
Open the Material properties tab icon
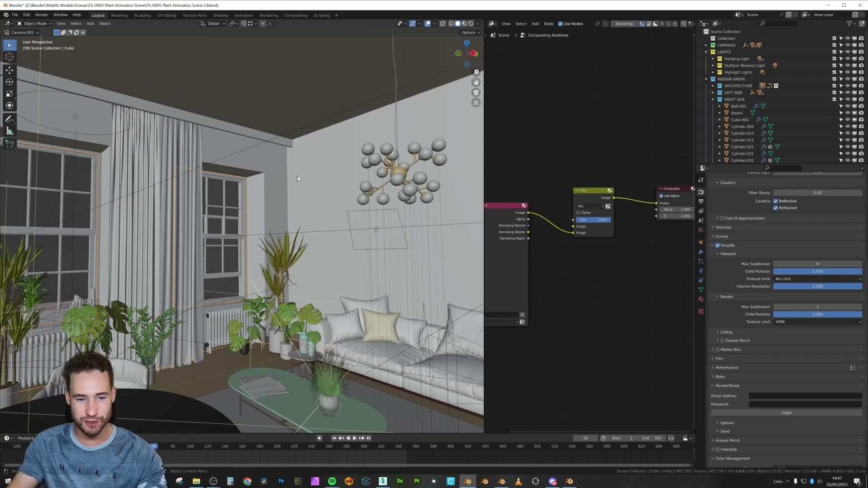(x=701, y=299)
